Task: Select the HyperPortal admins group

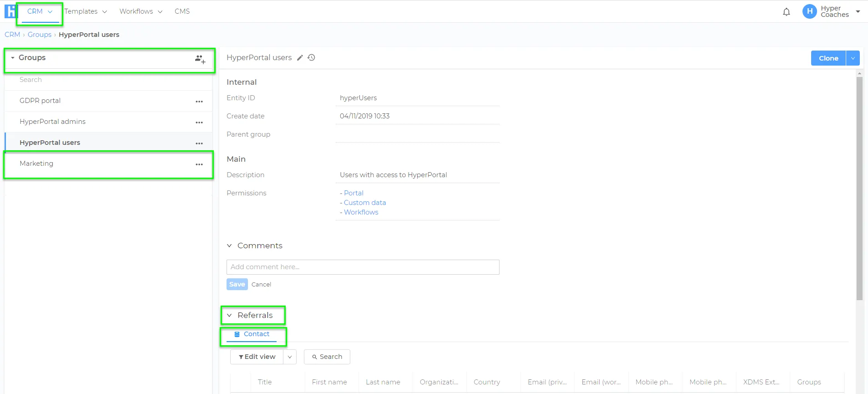Action: 108,122
